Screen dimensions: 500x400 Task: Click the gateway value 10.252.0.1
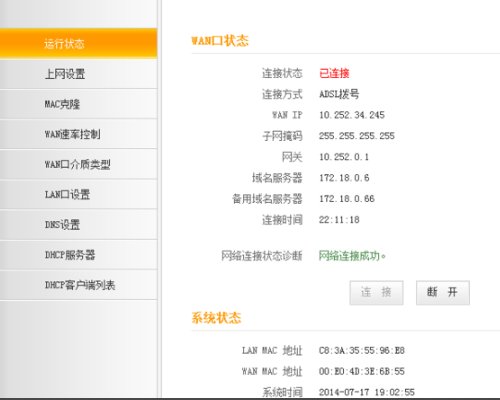pos(344,157)
